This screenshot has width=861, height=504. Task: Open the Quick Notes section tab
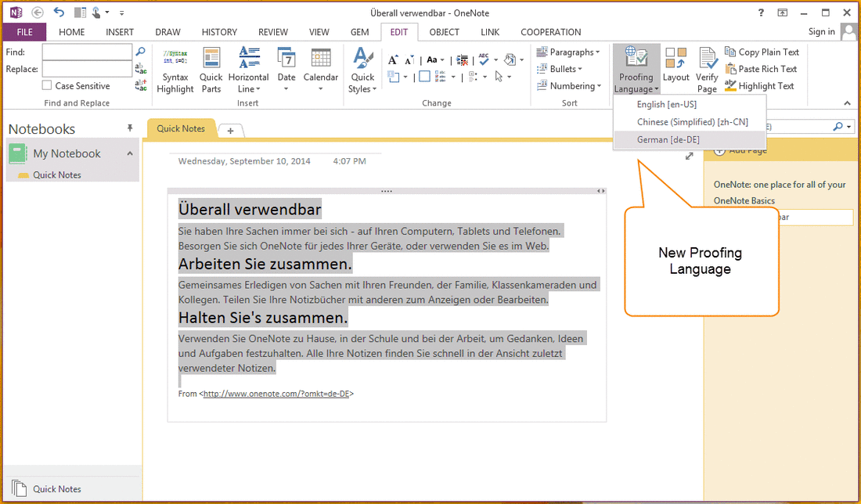point(181,128)
